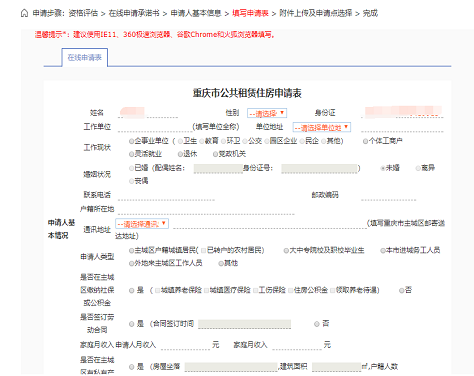474x376 pixels.
Task: Open the 通讯地址 district dropdown
Action: pos(142,224)
